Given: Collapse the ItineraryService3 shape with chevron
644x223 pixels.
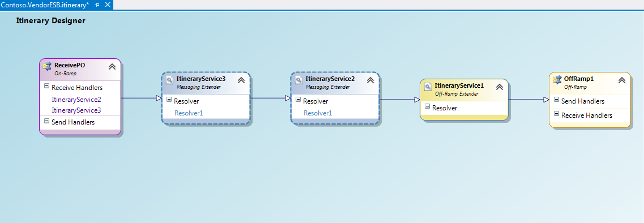Looking at the screenshot, I should click(241, 80).
